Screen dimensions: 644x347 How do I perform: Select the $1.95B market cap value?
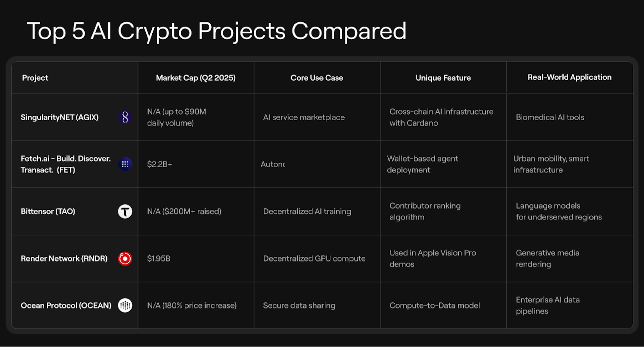pos(159,258)
